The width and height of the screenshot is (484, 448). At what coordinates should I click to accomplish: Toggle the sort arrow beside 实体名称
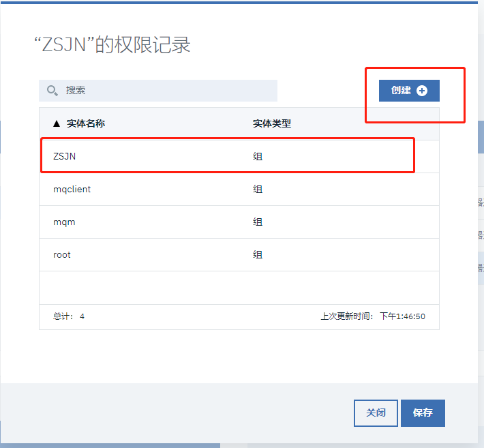coord(57,124)
